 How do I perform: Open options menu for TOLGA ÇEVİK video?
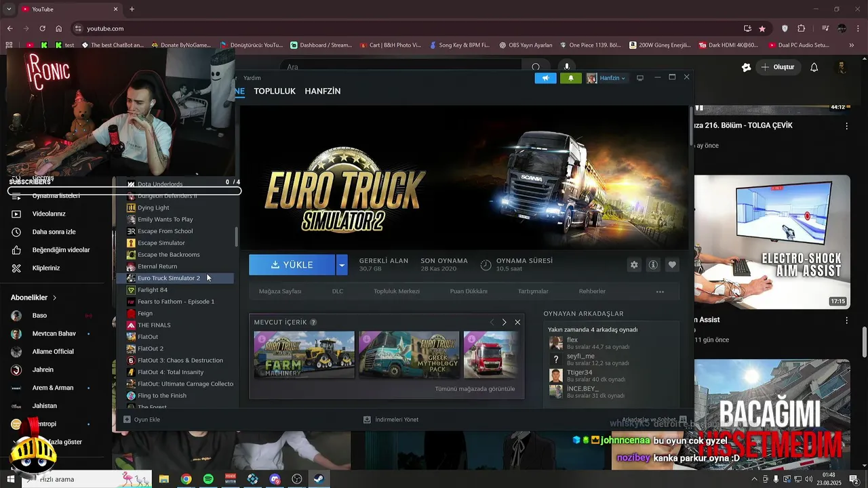point(846,126)
